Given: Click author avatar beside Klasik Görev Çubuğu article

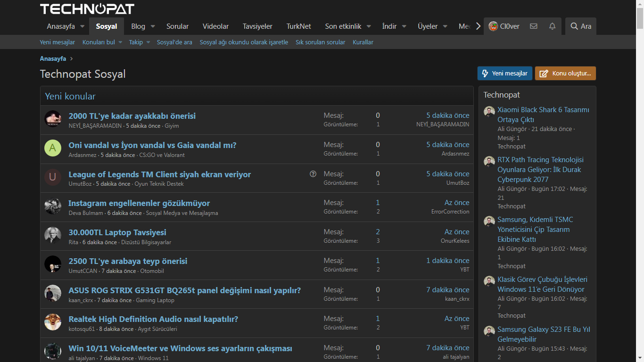Looking at the screenshot, I should 489,281.
